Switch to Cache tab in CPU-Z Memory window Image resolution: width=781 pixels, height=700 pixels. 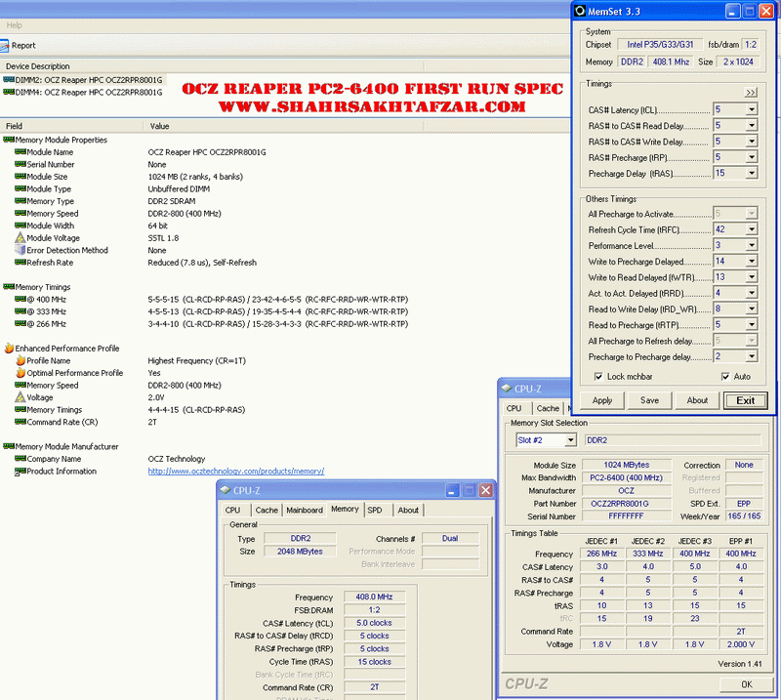(267, 511)
